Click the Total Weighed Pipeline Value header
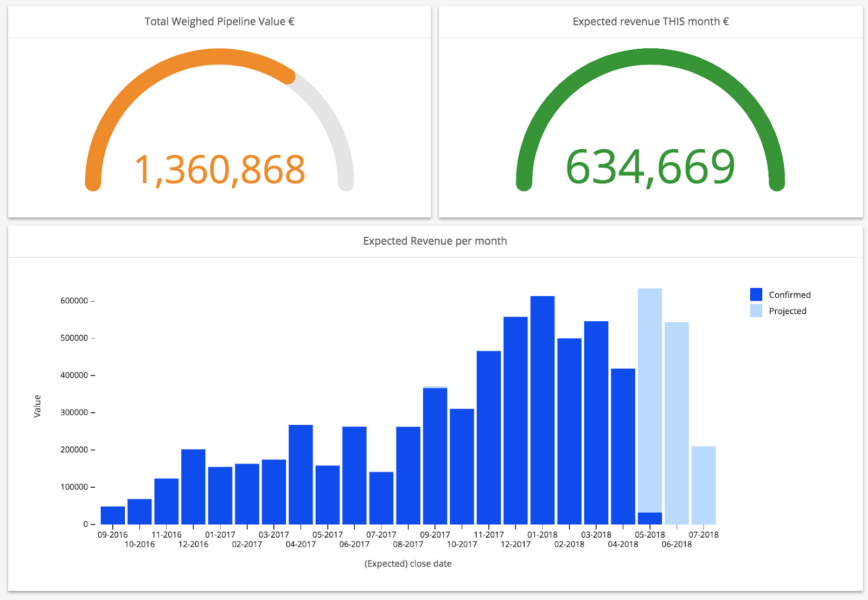This screenshot has width=868, height=600. click(x=219, y=22)
